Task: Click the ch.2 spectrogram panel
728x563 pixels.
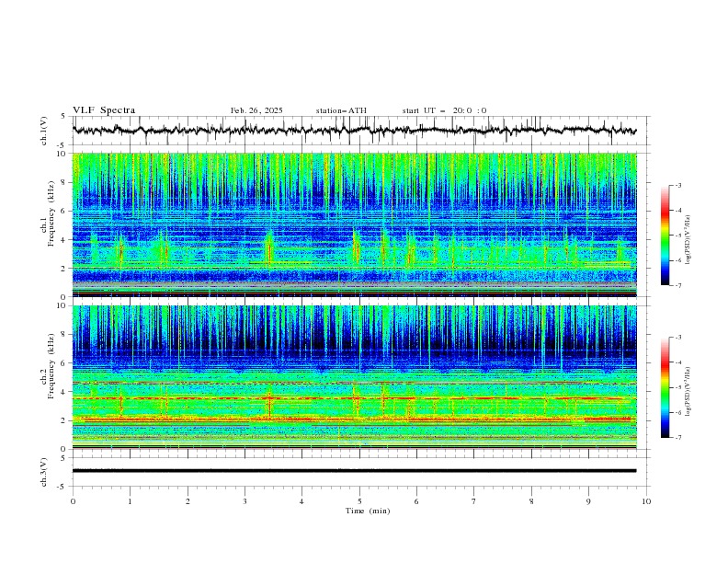Action: coord(354,377)
